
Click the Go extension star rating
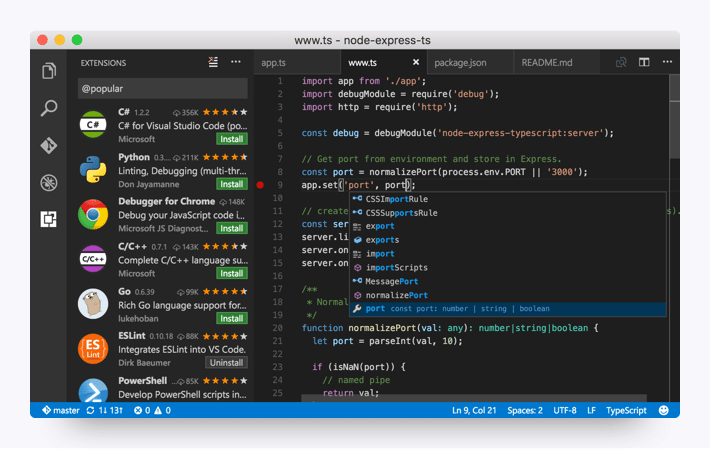tap(225, 292)
